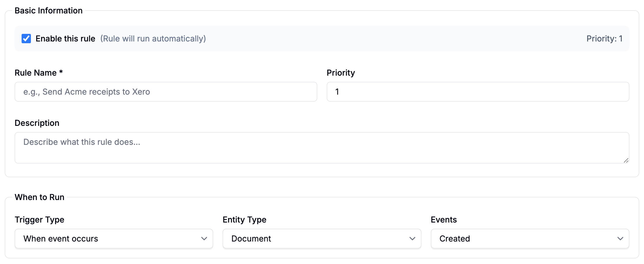Click the chevron arrow in Trigger Type

(x=204, y=239)
